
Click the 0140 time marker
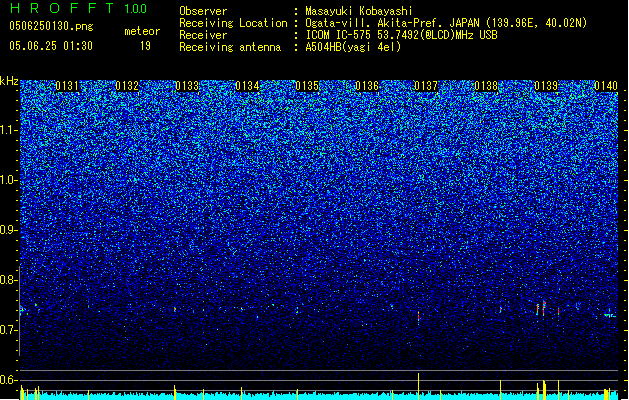click(x=606, y=86)
